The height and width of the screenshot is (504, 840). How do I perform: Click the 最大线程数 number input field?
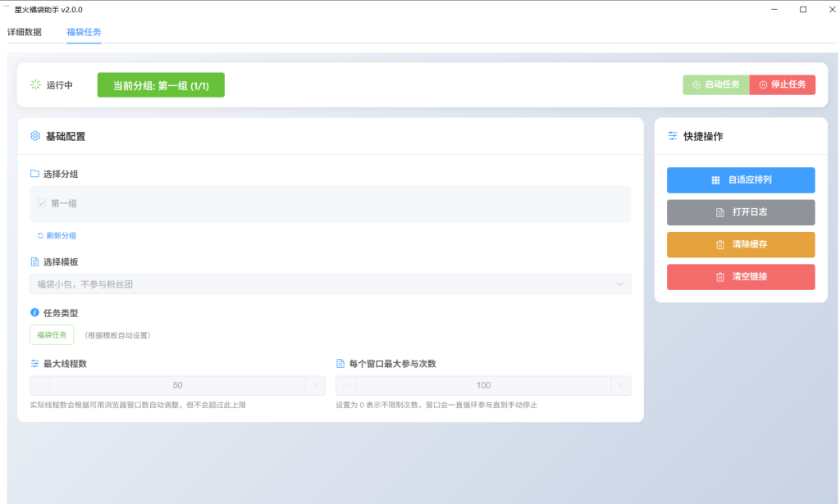(x=177, y=385)
